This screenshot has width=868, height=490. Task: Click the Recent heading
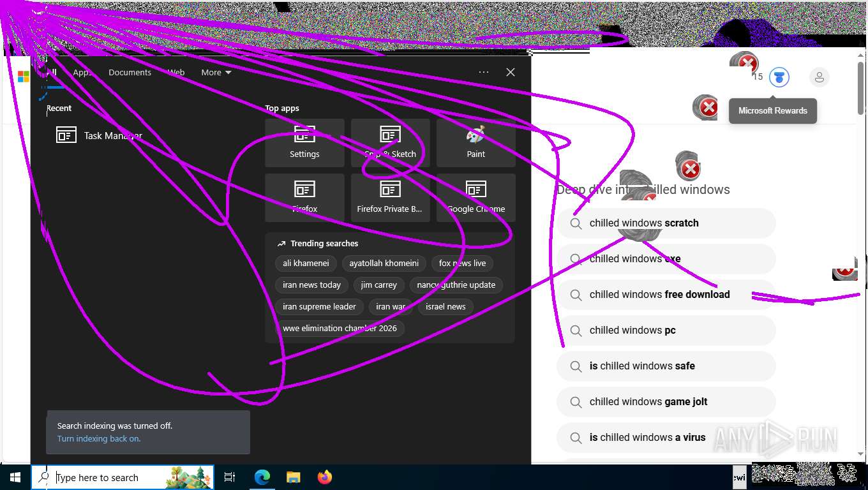(59, 108)
